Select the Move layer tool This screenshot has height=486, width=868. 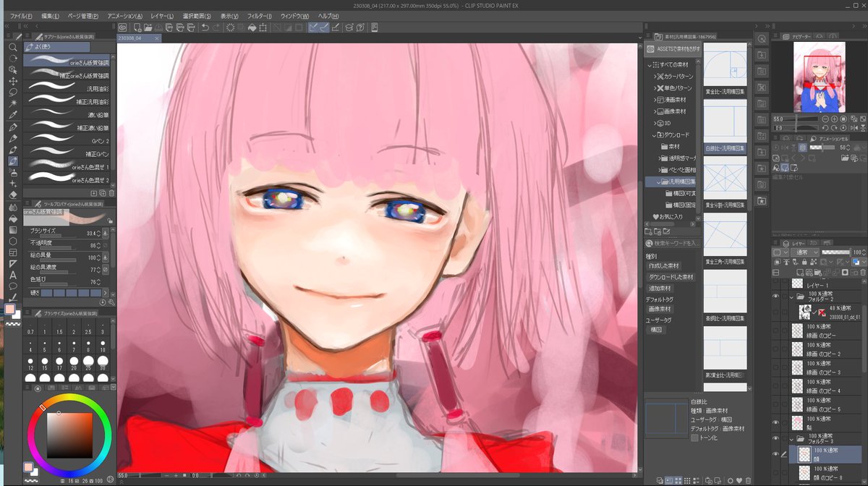pos(13,81)
